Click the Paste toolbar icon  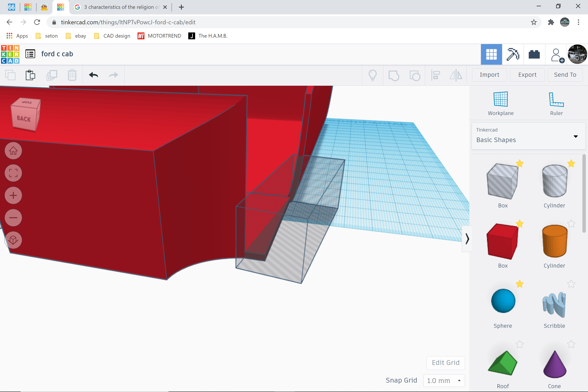[31, 75]
